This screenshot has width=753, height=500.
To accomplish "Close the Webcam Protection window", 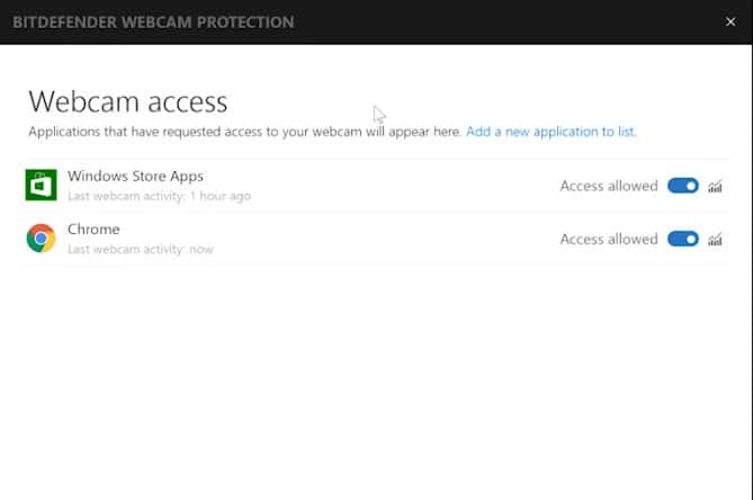I will click(x=730, y=22).
